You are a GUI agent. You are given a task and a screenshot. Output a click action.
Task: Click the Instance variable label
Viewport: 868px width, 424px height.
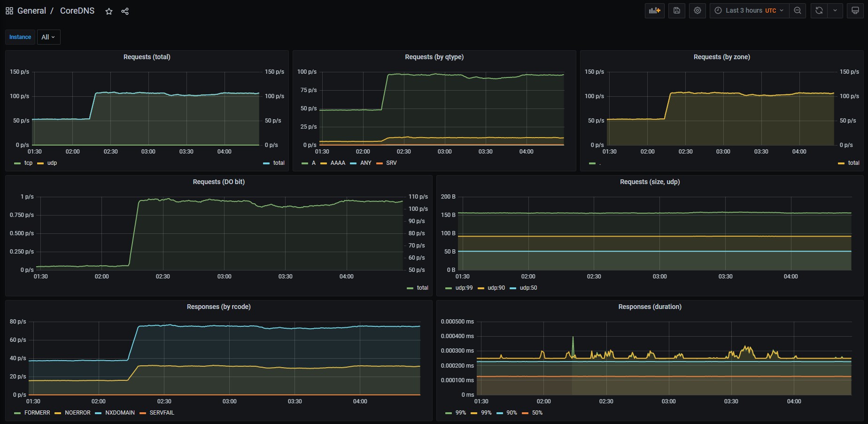coord(20,37)
